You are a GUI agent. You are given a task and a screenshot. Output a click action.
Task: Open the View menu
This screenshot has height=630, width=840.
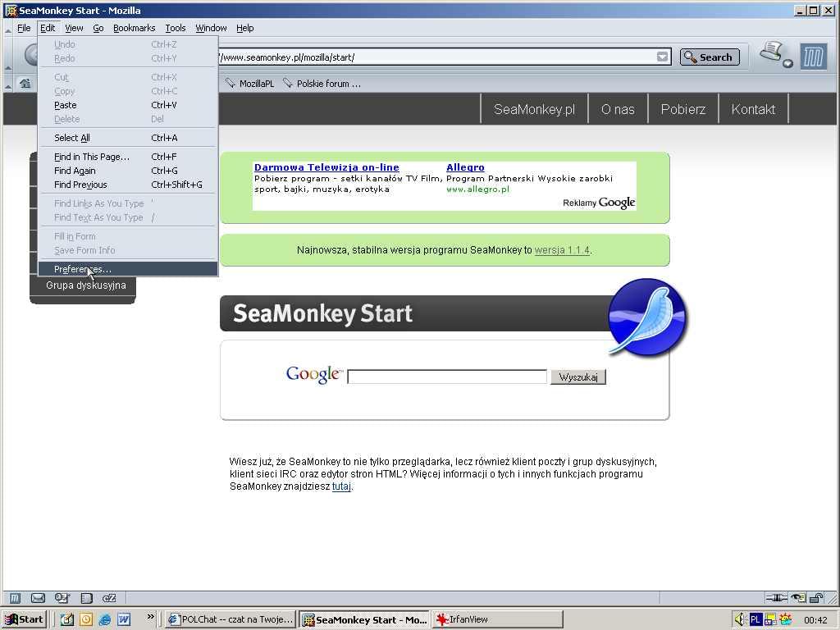coord(74,28)
